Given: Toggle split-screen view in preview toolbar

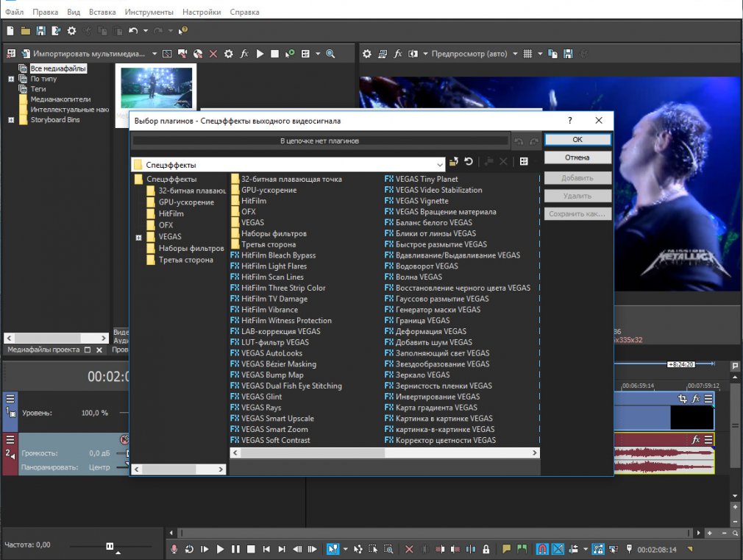Looking at the screenshot, I should 413,54.
